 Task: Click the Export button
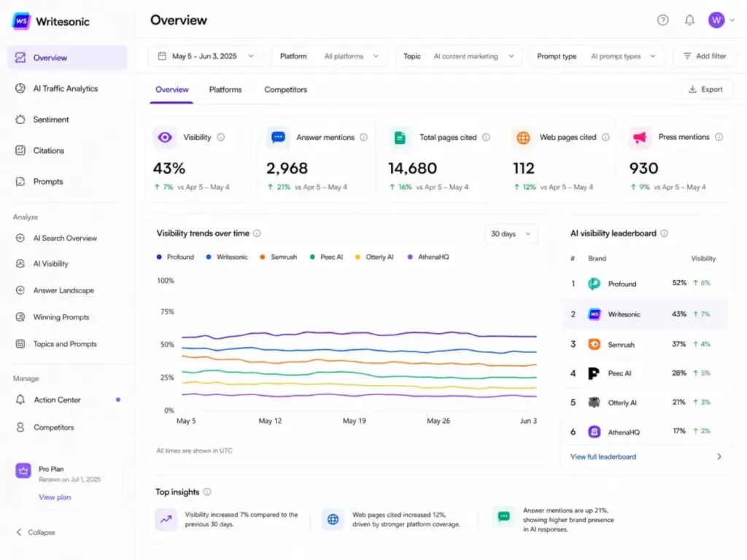[705, 90]
